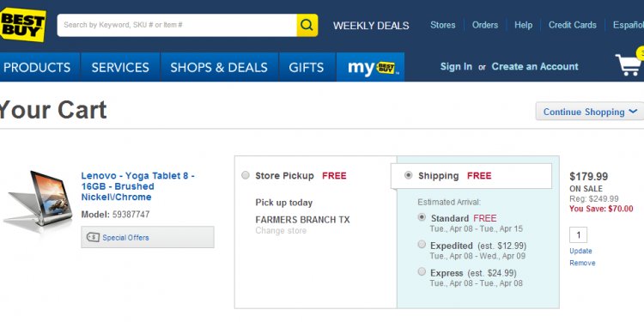644x322 pixels.
Task: Open the shopping cart icon
Action: [x=629, y=65]
